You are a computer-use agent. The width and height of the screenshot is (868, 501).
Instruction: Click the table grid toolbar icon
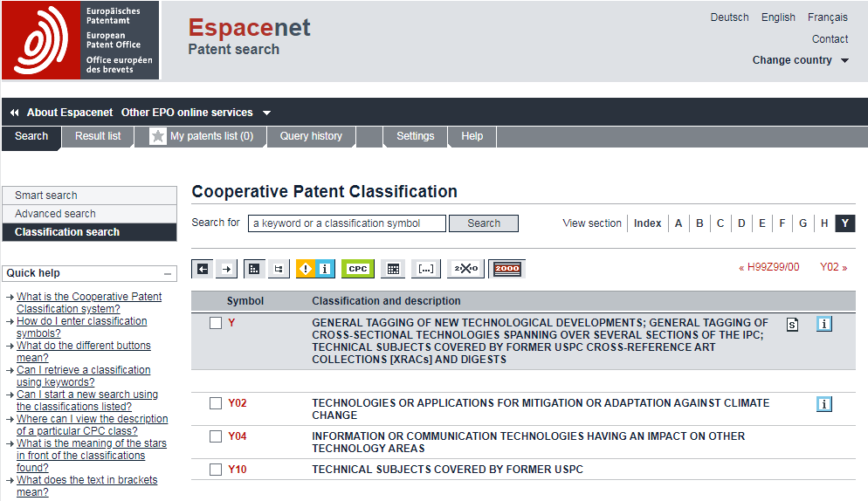coord(393,269)
